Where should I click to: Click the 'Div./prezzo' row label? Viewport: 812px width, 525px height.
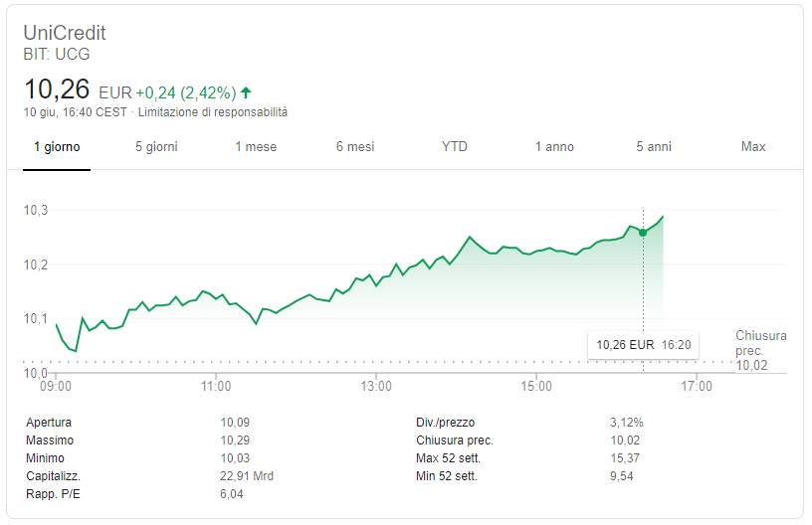[x=446, y=423]
